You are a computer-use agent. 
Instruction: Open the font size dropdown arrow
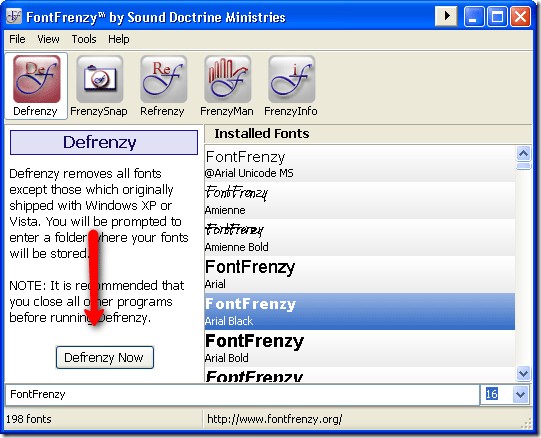click(x=520, y=394)
